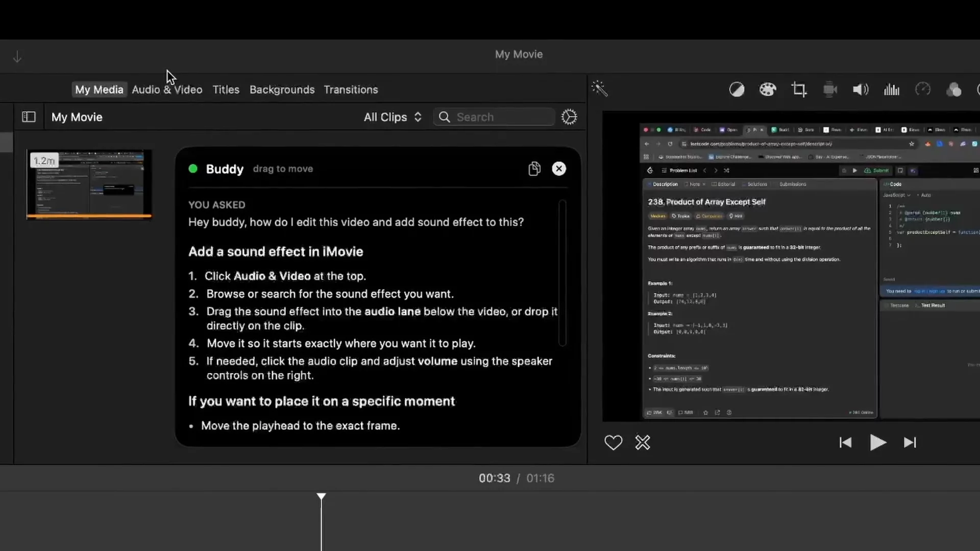This screenshot has width=980, height=551.
Task: Click the Buddy scrollbar
Action: (x=562, y=273)
